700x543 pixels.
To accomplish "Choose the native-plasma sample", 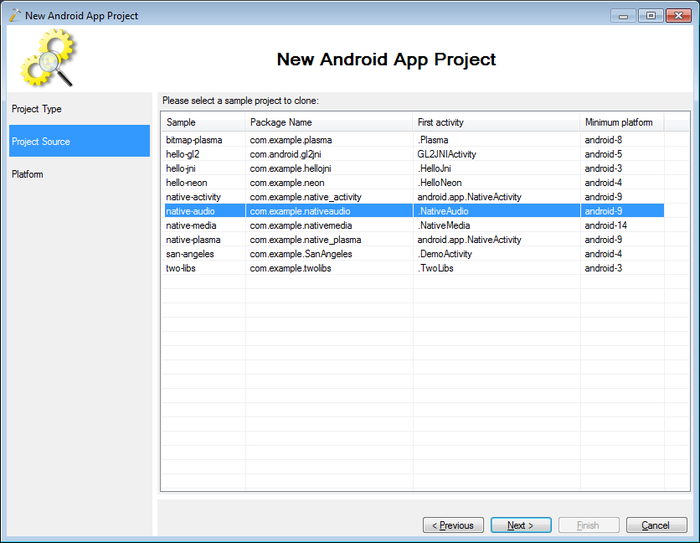I will [x=193, y=240].
